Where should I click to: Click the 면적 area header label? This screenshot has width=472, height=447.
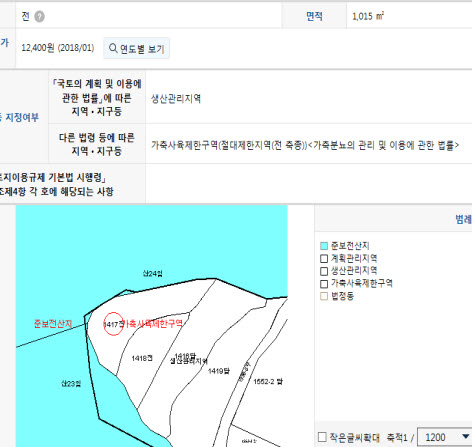314,16
